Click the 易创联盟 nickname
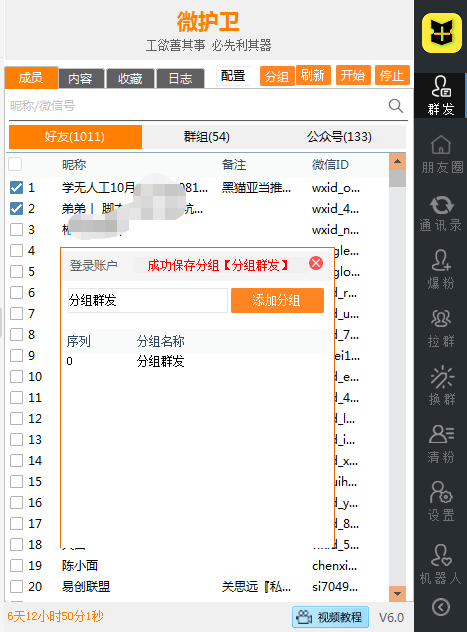This screenshot has width=467, height=632. pos(86,586)
